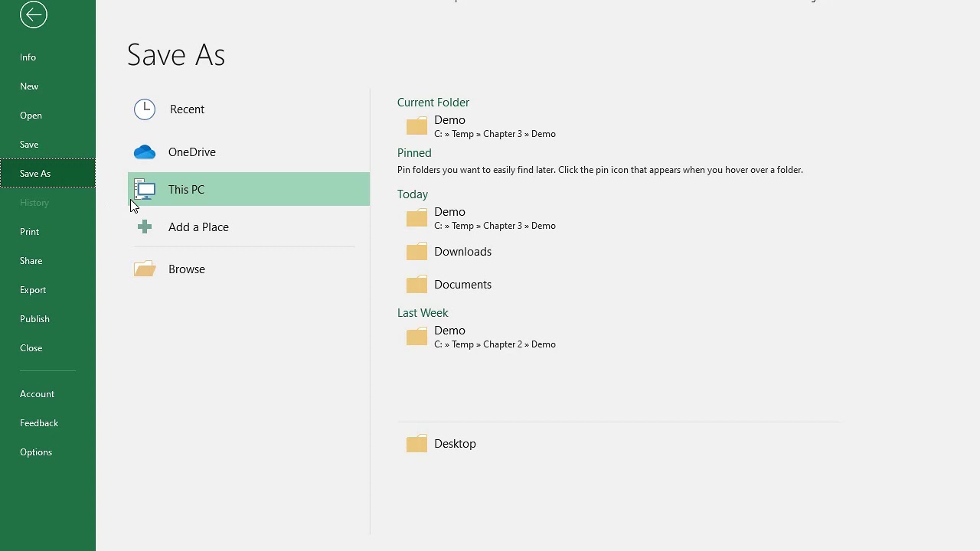
Task: Click the Today heading
Action: (x=413, y=194)
